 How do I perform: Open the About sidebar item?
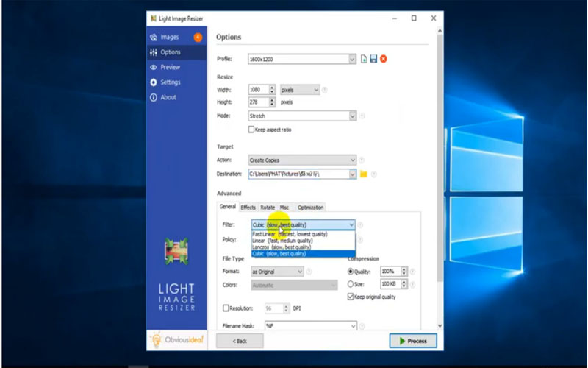[x=176, y=97]
